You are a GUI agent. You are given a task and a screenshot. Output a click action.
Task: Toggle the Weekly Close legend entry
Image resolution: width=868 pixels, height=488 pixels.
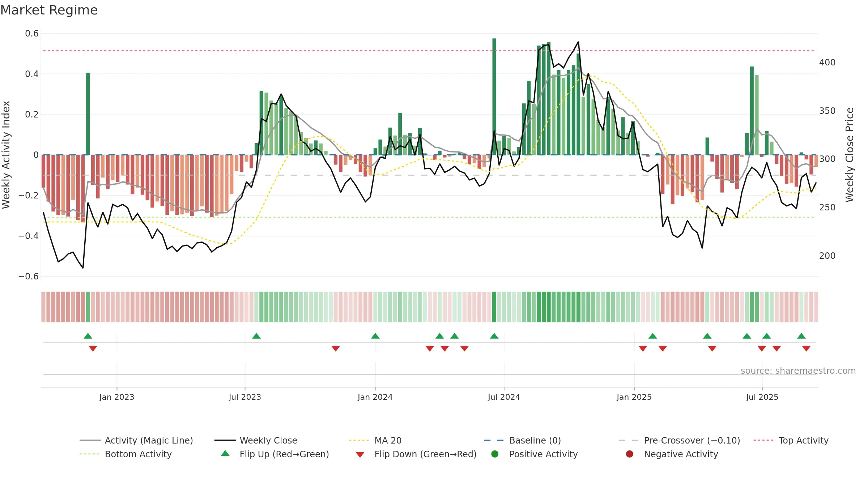coord(256,440)
